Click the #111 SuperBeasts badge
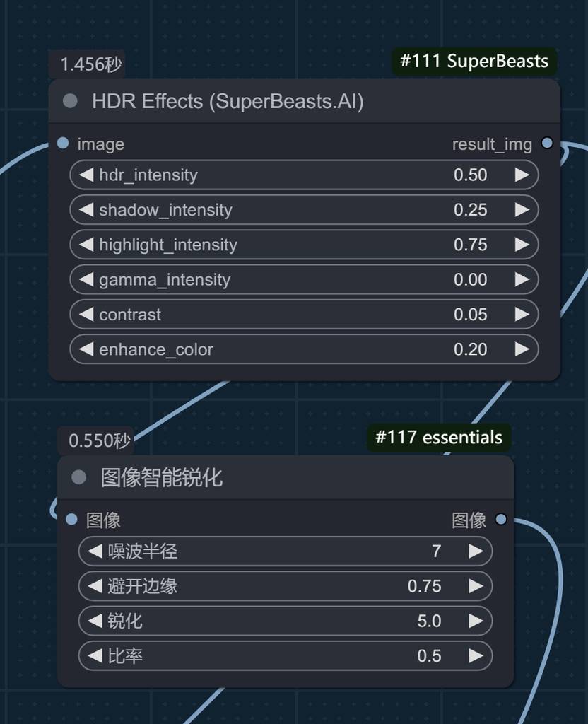588x724 pixels. (474, 61)
